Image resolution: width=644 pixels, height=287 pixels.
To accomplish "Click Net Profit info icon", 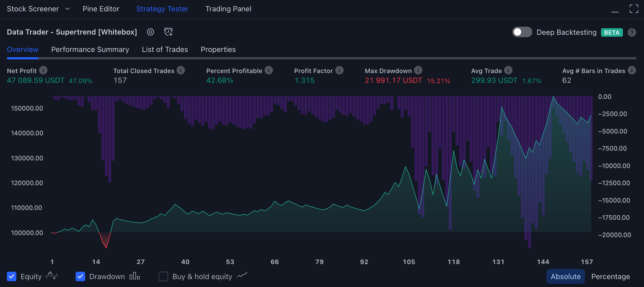I will [x=43, y=70].
